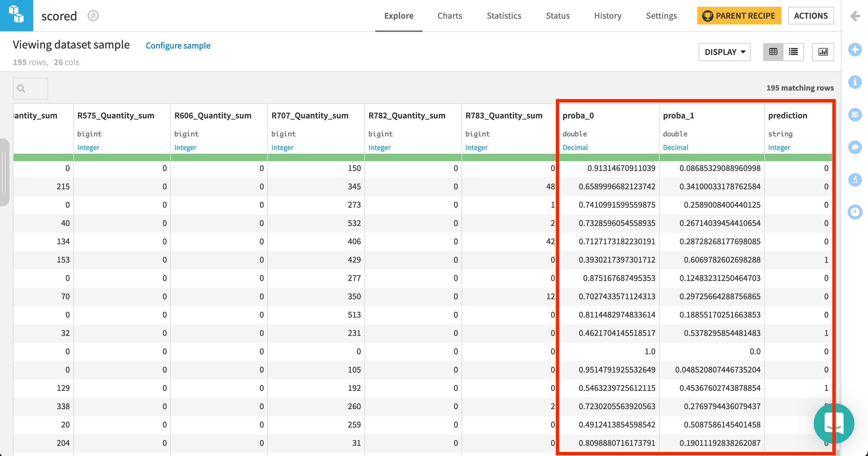Open the DISPLAY dropdown

coord(724,52)
